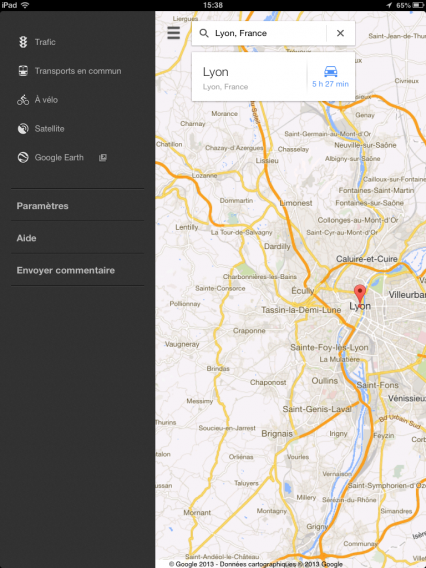Start driving directions via car icon
426x568 pixels.
[331, 71]
